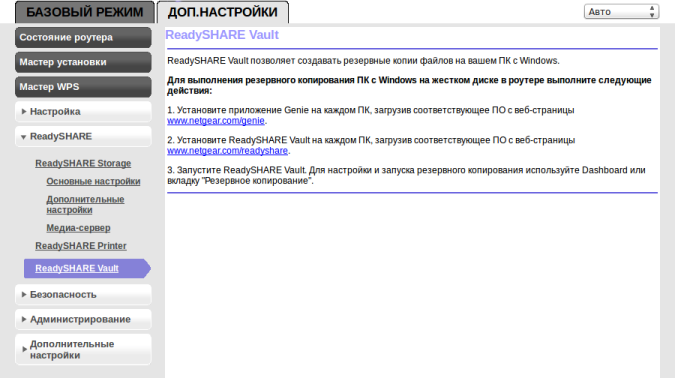Expand the Безопасность section
675x378 pixels.
click(83, 294)
